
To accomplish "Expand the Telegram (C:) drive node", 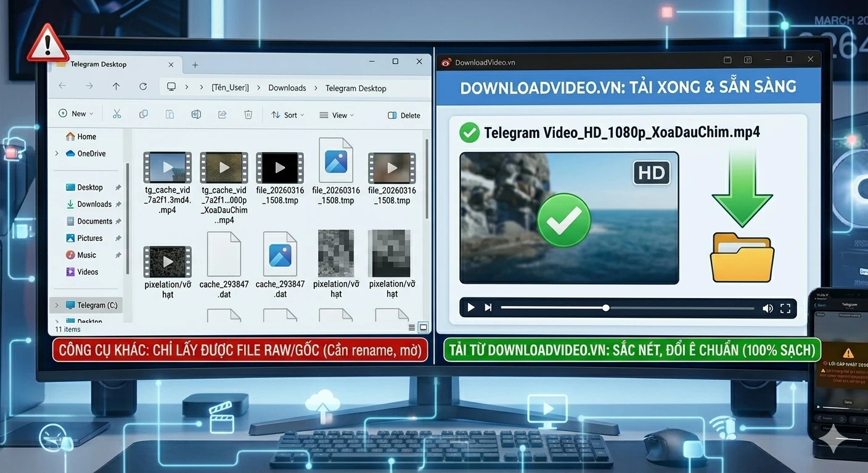I will tap(57, 305).
